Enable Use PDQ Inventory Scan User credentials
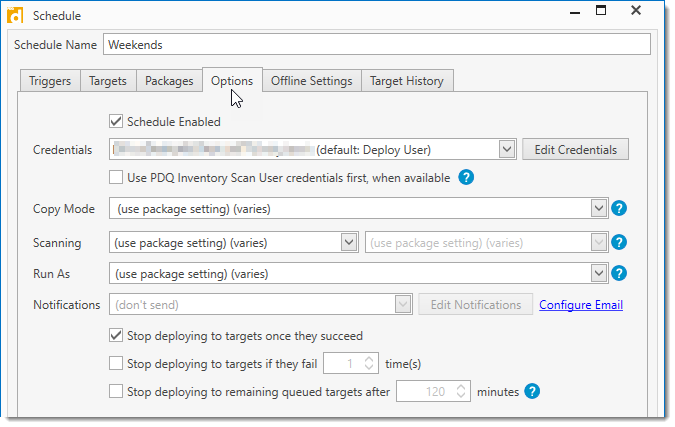Viewport: 675px width, 427px height. (x=116, y=177)
